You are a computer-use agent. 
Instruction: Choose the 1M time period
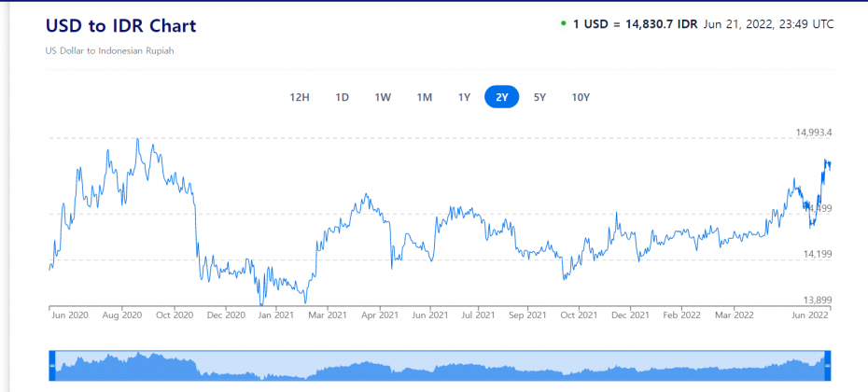(424, 97)
